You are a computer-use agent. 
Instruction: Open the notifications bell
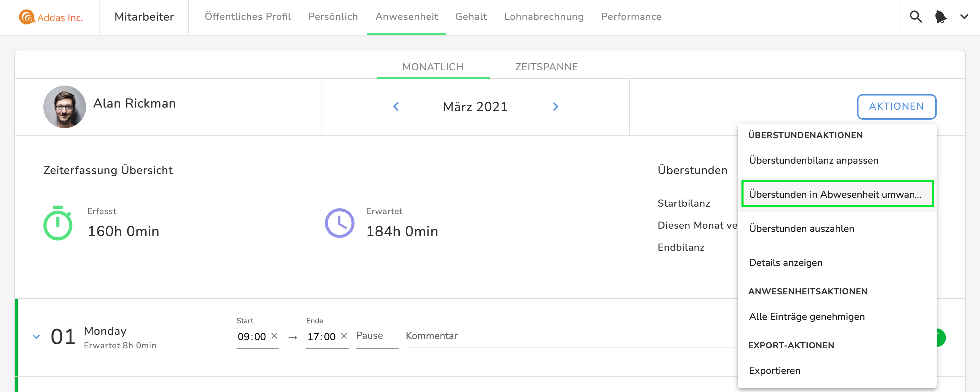(941, 17)
